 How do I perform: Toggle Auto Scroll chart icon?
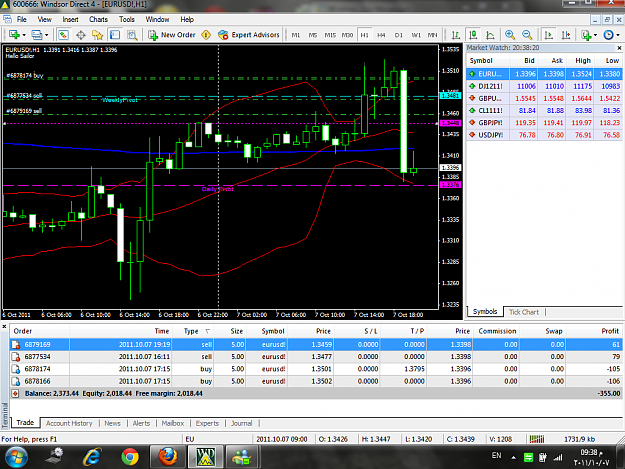point(548,35)
